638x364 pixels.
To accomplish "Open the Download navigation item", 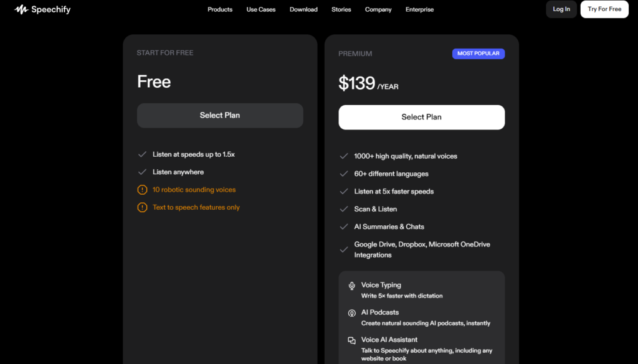I will point(303,9).
